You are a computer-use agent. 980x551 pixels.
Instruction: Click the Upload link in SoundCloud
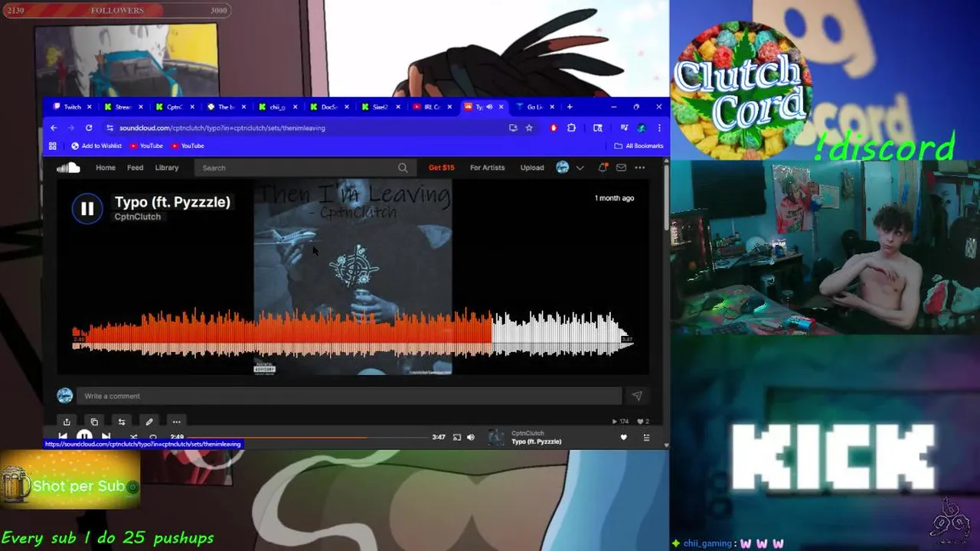click(532, 168)
